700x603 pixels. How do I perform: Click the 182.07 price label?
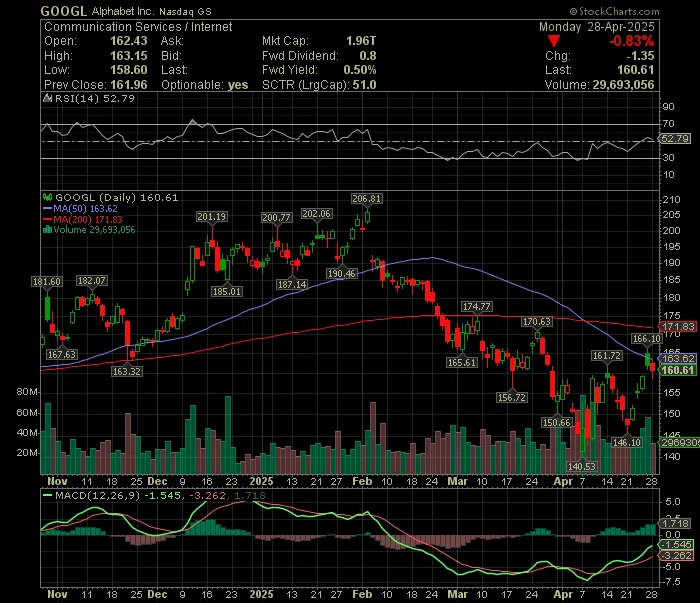point(92,281)
